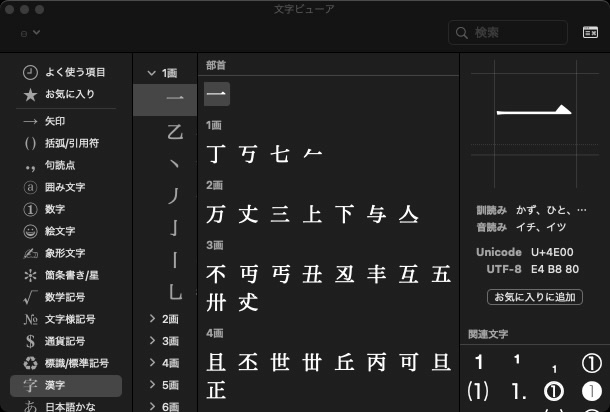Image resolution: width=610 pixels, height=412 pixels.
Task: Select the 与 character
Action: click(x=377, y=214)
